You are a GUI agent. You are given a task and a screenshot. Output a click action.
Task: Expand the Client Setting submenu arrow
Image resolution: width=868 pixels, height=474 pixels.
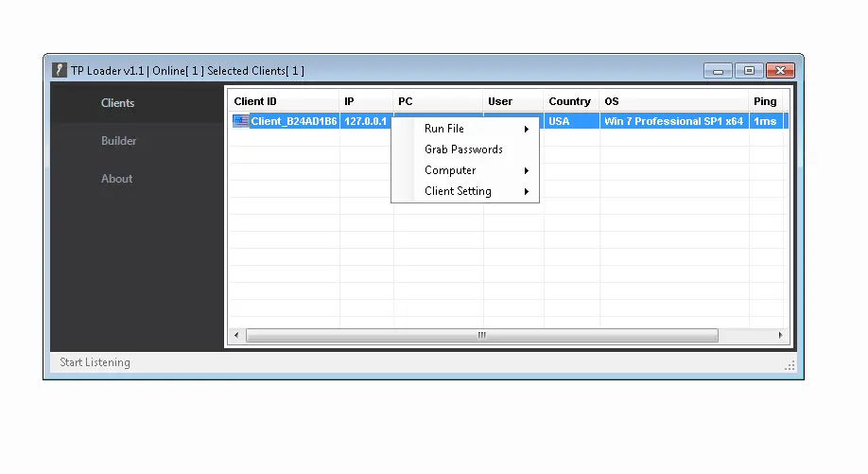(x=527, y=192)
